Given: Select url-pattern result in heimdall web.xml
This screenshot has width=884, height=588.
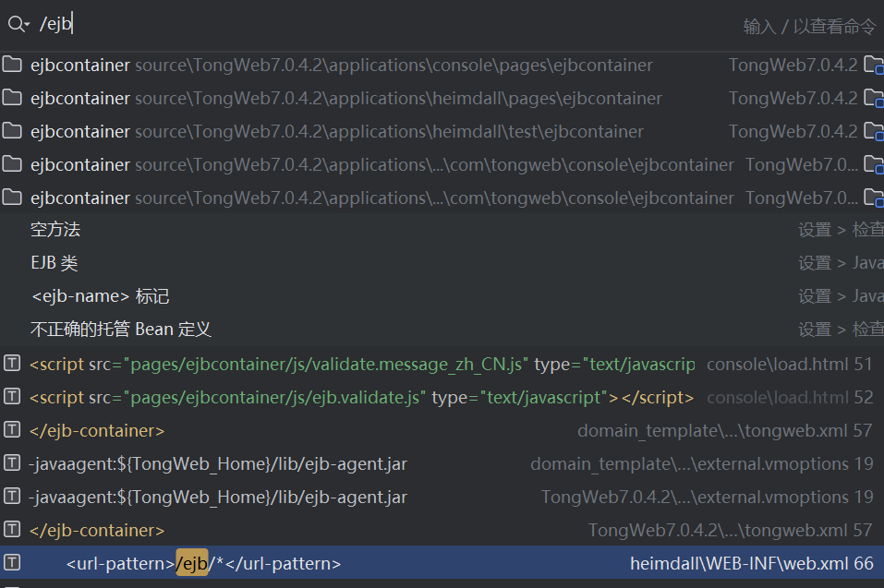Looking at the screenshot, I should (x=203, y=563).
